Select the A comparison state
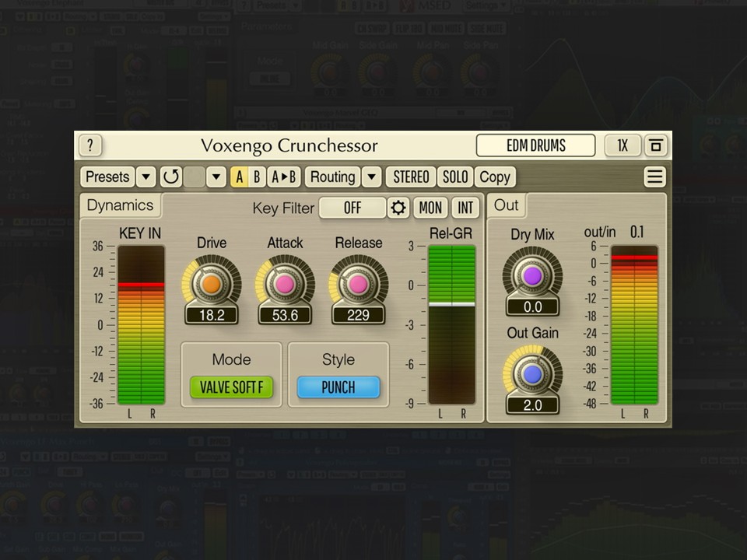Image resolution: width=747 pixels, height=560 pixels. (239, 177)
